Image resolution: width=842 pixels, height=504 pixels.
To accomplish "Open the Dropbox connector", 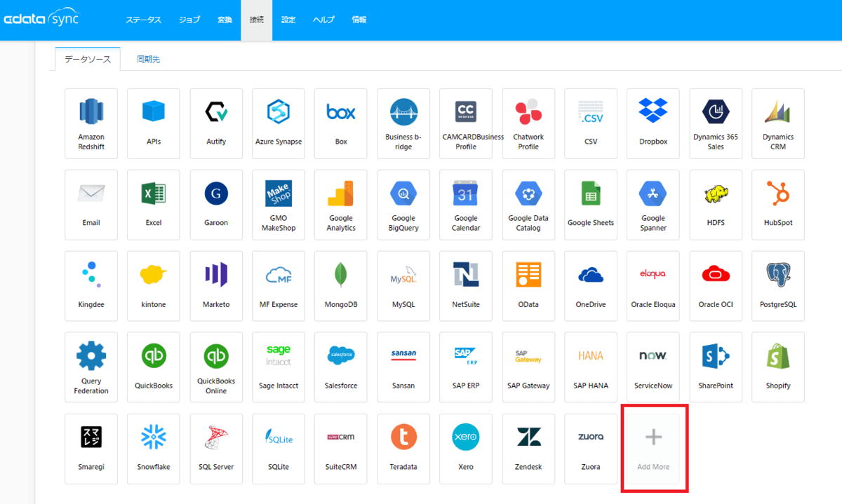I will [x=653, y=123].
